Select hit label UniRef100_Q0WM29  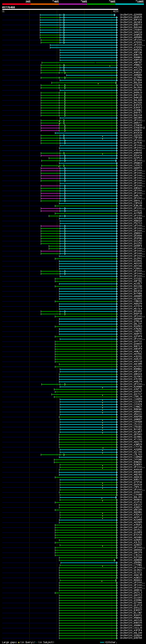[131, 35]
